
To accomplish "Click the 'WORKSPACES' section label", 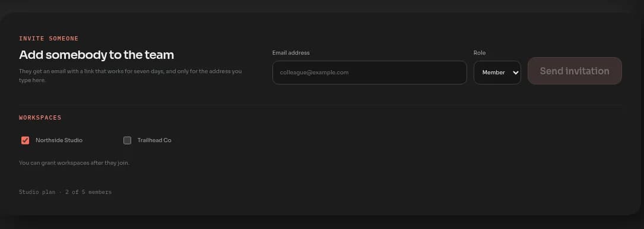I will pos(40,117).
